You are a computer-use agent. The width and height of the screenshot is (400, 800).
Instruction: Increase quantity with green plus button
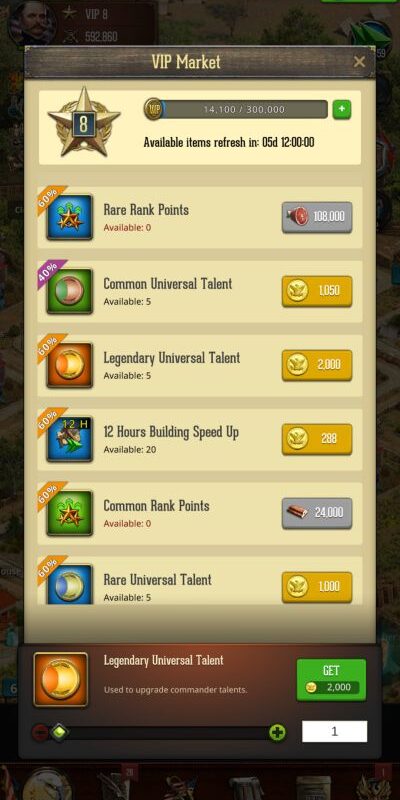pyautogui.click(x=277, y=733)
